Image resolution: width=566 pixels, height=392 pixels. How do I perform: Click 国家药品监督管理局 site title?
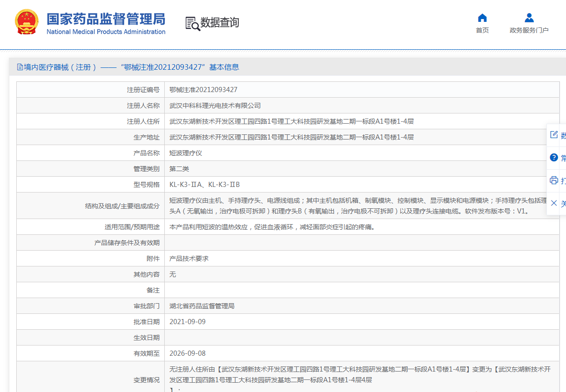[106, 19]
